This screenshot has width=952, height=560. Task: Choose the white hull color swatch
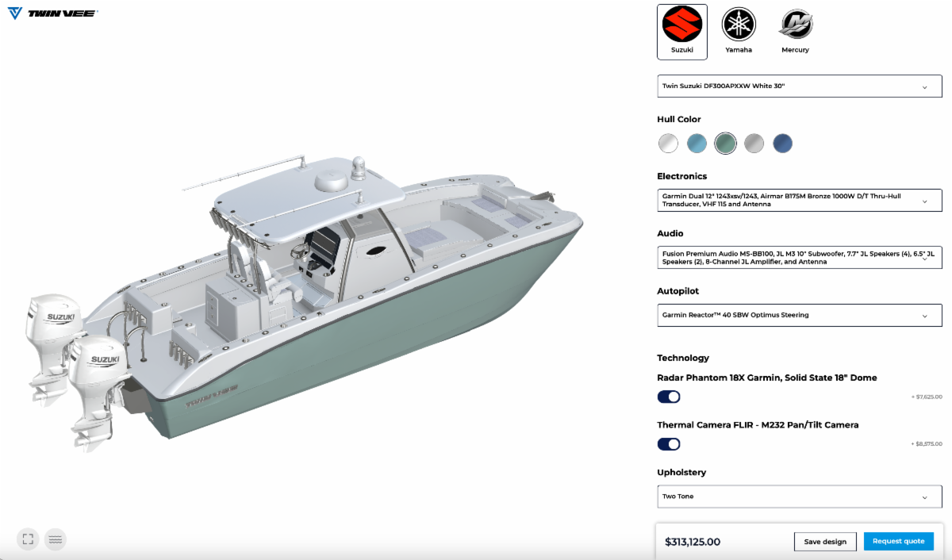click(668, 144)
